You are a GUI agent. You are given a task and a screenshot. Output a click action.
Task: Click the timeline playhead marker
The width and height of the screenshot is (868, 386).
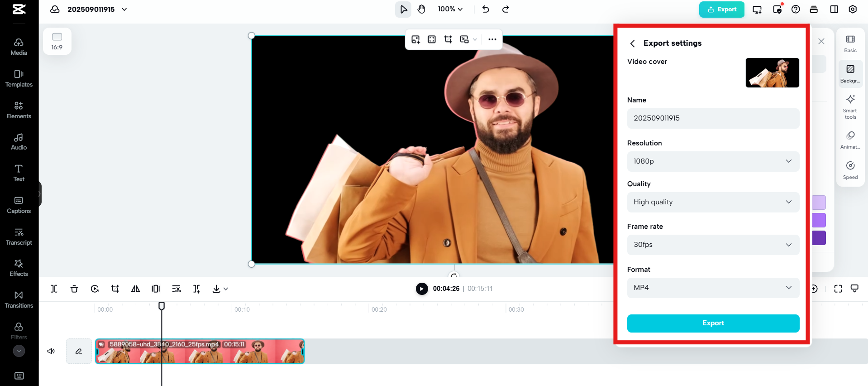tap(162, 306)
